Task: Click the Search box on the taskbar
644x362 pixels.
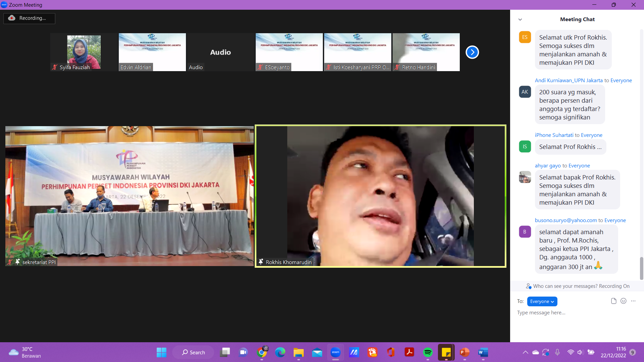Action: (193, 352)
